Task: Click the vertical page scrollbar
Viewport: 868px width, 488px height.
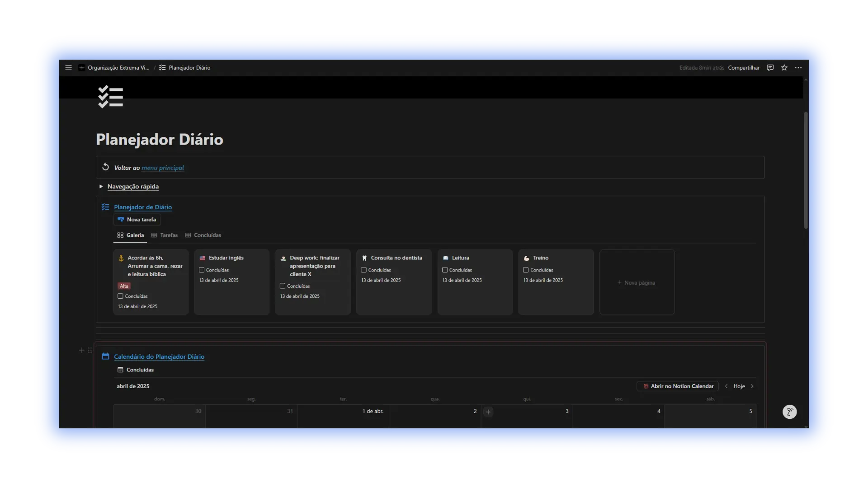Action: (x=806, y=170)
